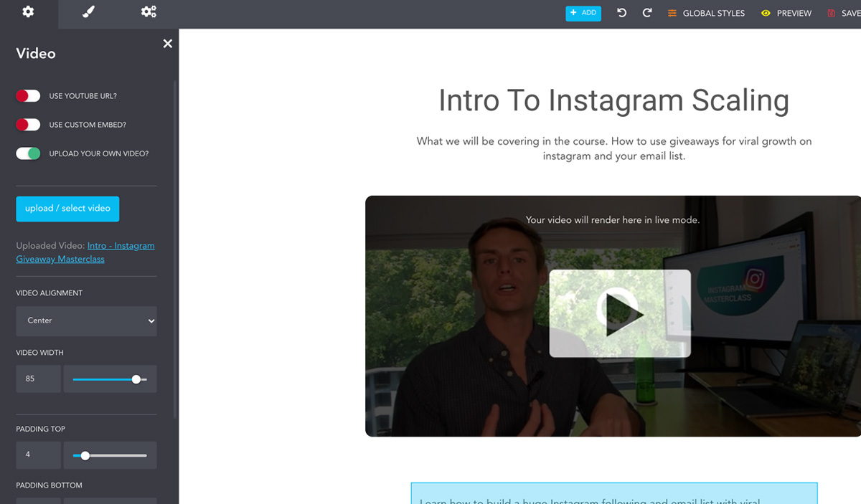861x504 pixels.
Task: Toggle the Use YouTube URL switch
Action: pyautogui.click(x=28, y=96)
